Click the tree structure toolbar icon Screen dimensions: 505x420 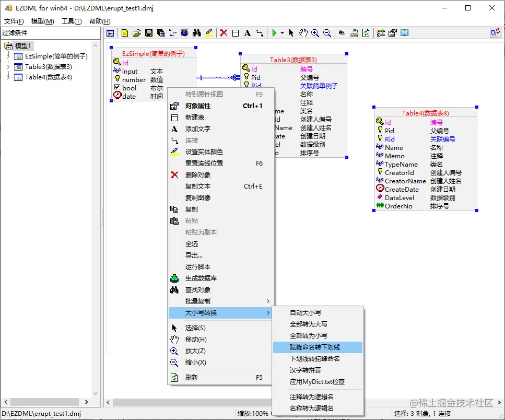click(x=173, y=33)
